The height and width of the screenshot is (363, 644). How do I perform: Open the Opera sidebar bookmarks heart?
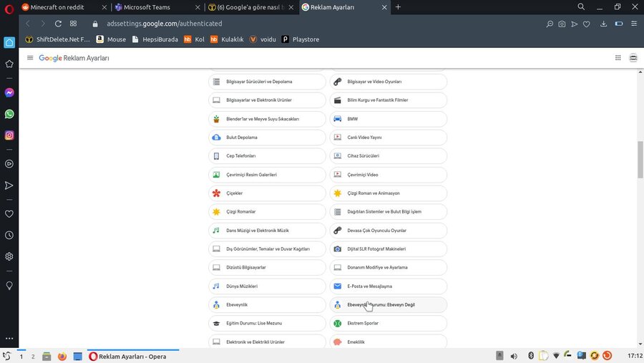pyautogui.click(x=9, y=214)
